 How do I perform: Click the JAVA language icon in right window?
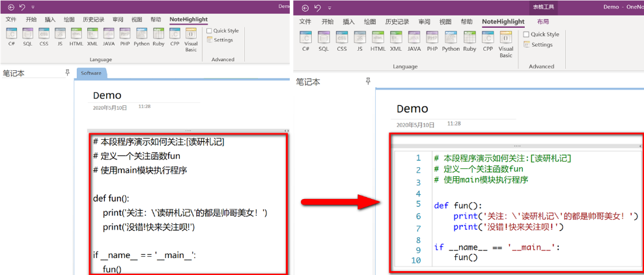tap(414, 38)
